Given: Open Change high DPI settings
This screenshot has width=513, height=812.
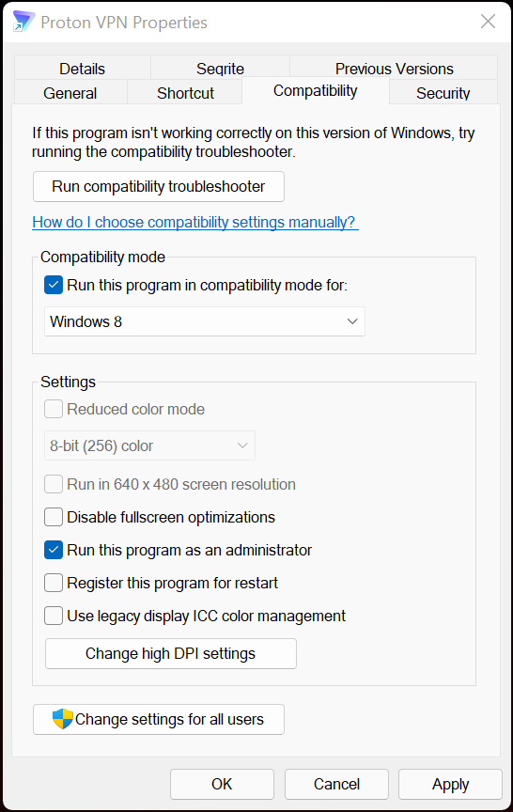Looking at the screenshot, I should point(171,653).
